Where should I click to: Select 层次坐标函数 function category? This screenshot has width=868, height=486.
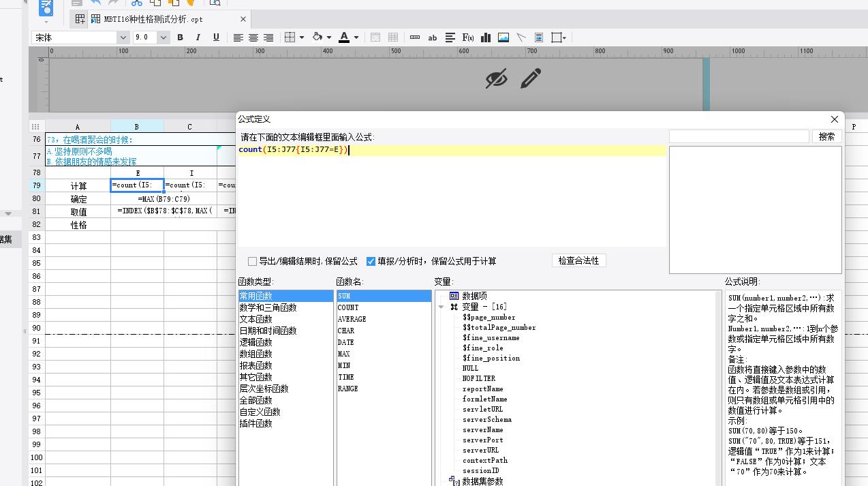(264, 389)
